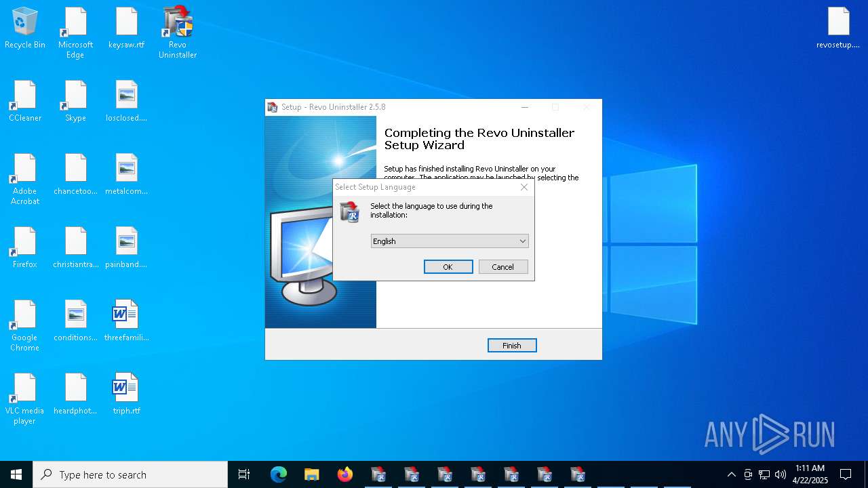Image resolution: width=868 pixels, height=488 pixels.
Task: Select the heardphot file icon
Action: (75, 394)
